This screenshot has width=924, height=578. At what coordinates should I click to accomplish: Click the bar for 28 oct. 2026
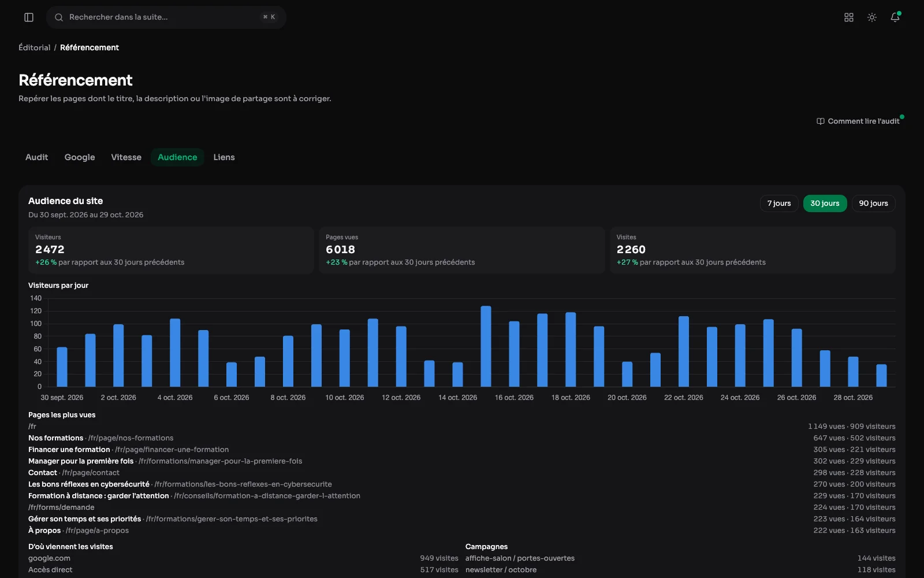point(853,372)
